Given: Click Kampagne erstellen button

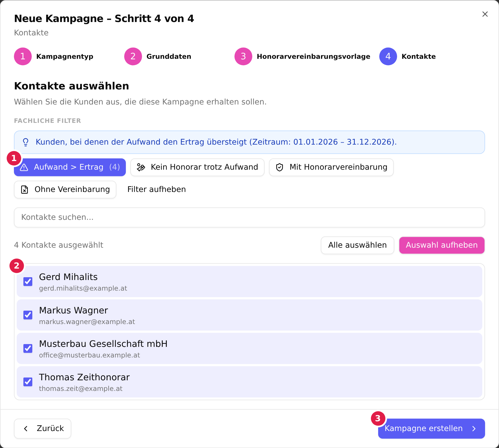Looking at the screenshot, I should tap(432, 428).
